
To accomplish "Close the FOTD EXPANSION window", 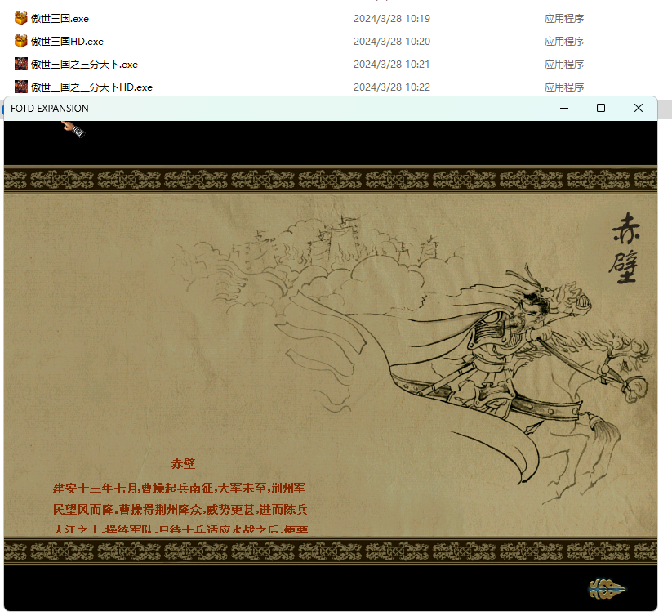I will coord(639,108).
